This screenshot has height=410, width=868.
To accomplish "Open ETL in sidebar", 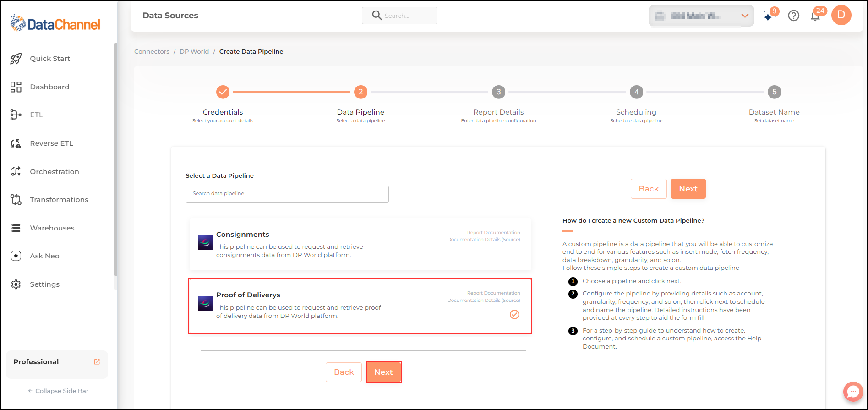I will pyautogui.click(x=37, y=115).
